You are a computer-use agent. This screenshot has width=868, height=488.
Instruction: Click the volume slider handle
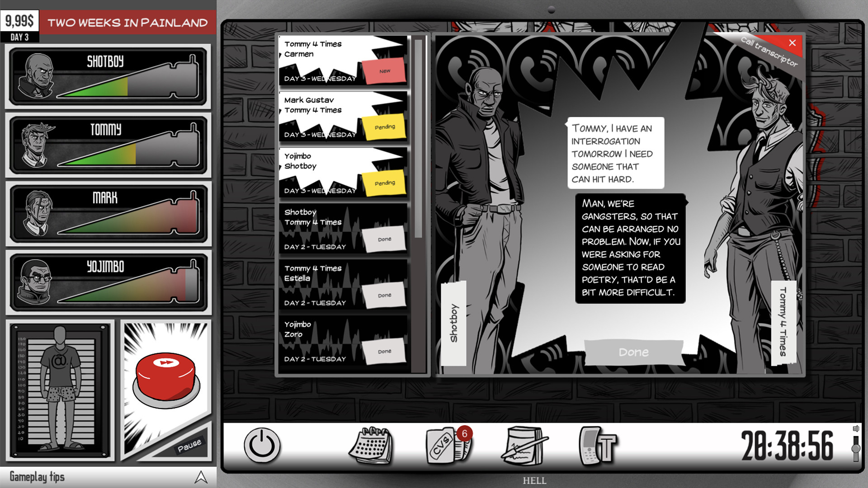(x=855, y=448)
